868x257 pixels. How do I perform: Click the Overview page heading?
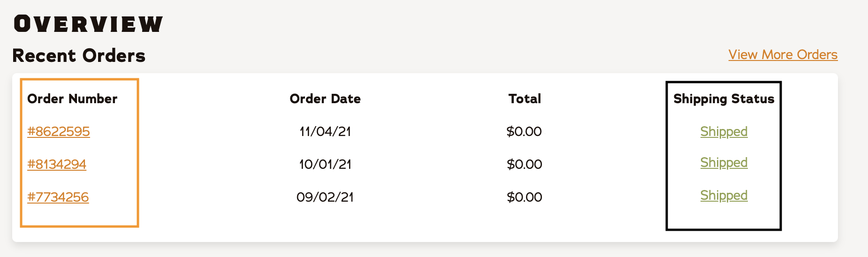[x=88, y=24]
